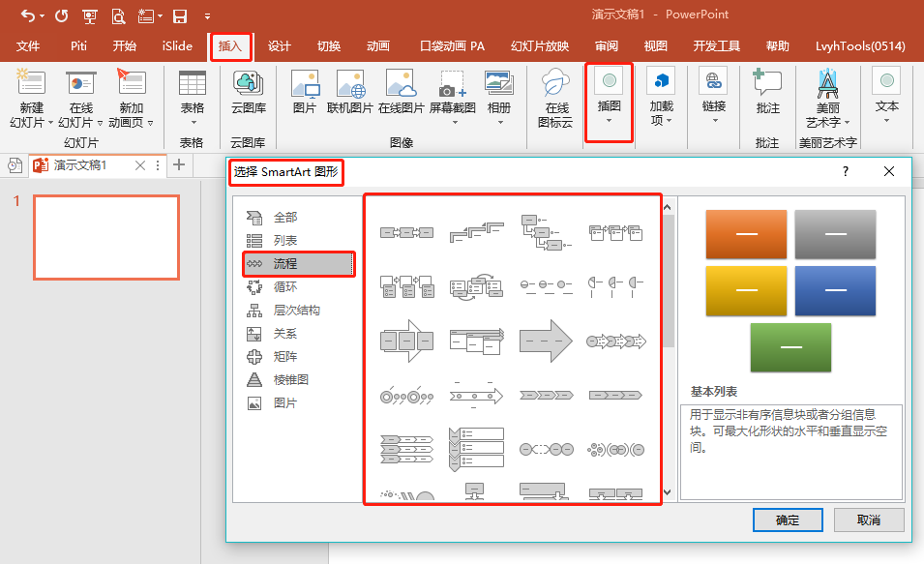Viewport: 924px width, 564px height.
Task: Pick the basic chevron process layout
Action: click(x=547, y=396)
